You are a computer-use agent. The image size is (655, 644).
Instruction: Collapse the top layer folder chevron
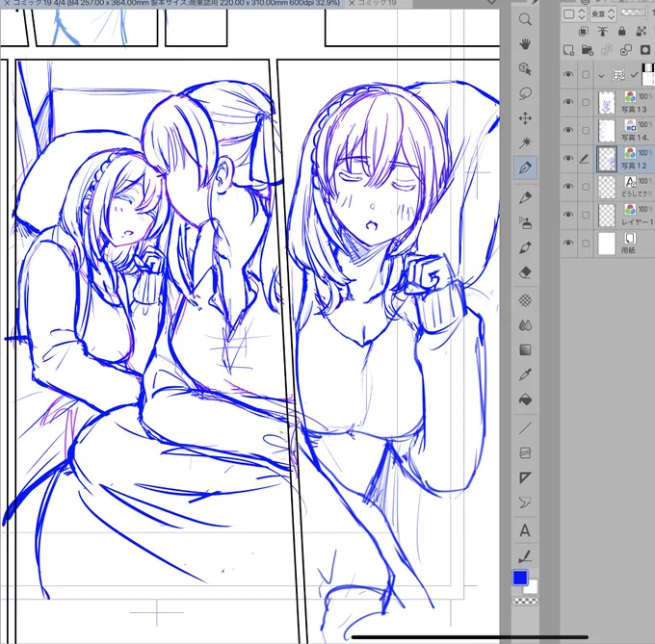point(601,76)
